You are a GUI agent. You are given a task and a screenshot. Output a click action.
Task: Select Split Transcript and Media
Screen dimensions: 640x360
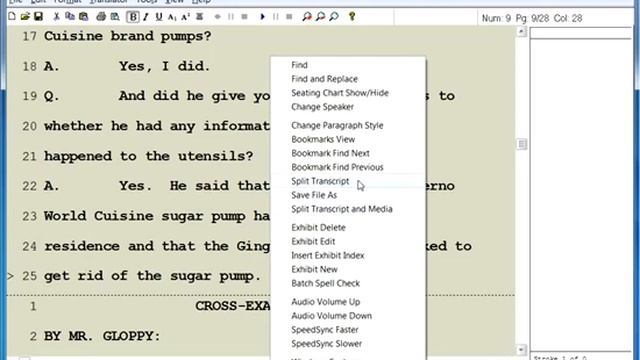click(342, 209)
